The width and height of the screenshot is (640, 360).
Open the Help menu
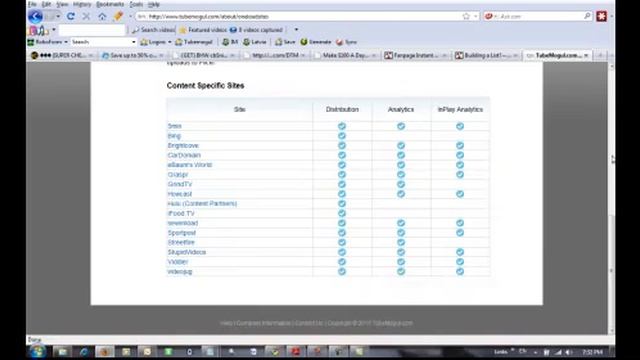pyautogui.click(x=153, y=4)
